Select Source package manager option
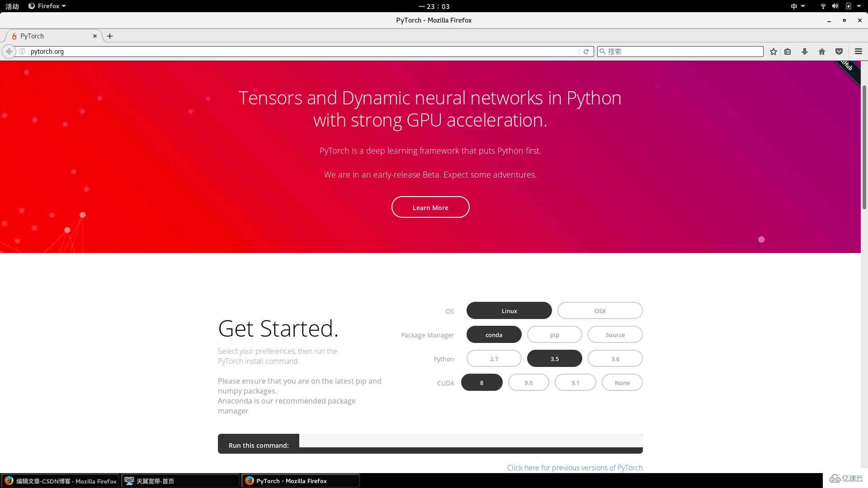868x488 pixels. (615, 335)
